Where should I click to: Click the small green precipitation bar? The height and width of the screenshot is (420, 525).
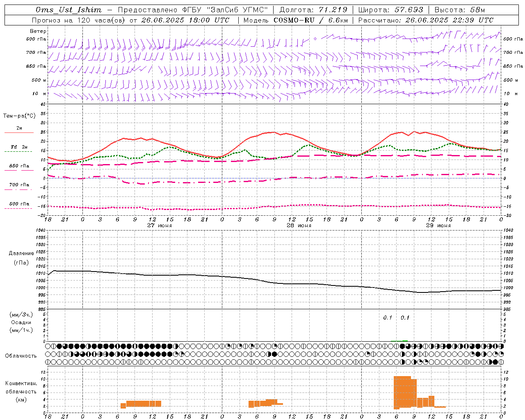click(405, 340)
